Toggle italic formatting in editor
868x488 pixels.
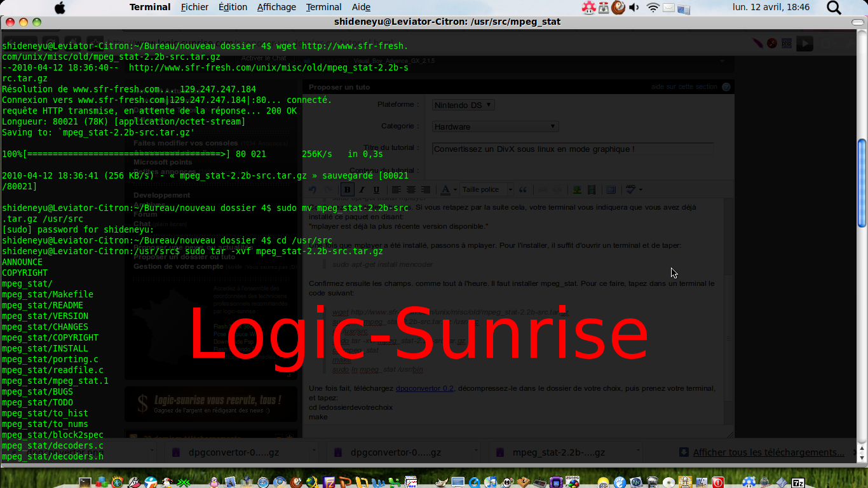[362, 189]
